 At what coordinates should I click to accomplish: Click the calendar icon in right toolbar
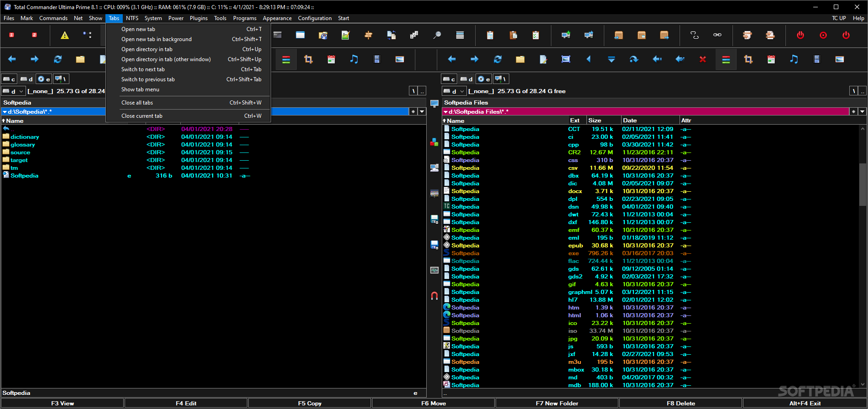tap(771, 59)
